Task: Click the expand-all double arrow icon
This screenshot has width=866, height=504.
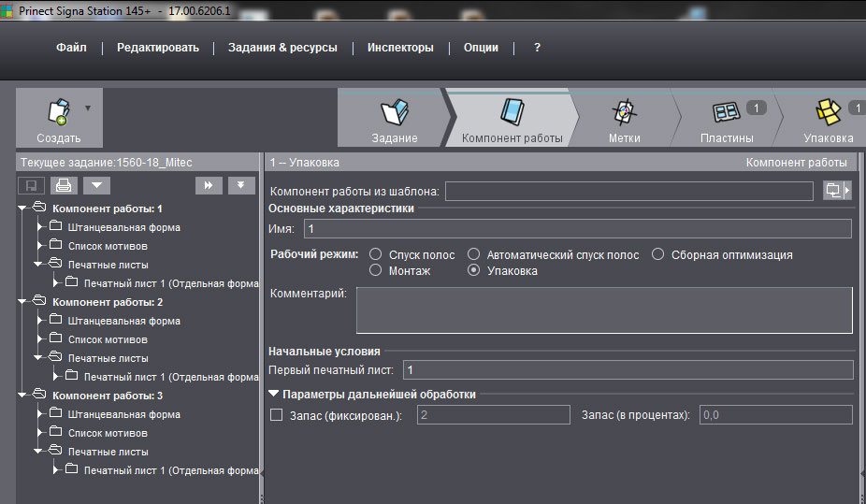Action: [209, 185]
